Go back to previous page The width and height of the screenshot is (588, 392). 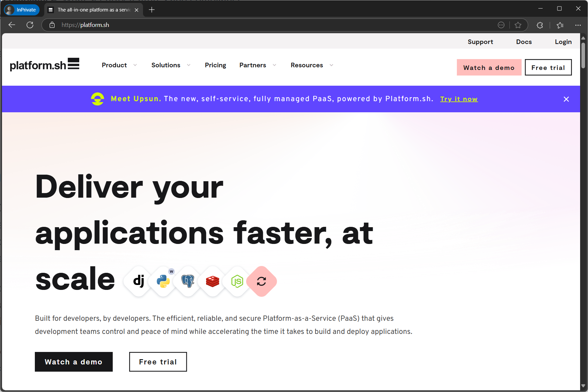coord(12,25)
